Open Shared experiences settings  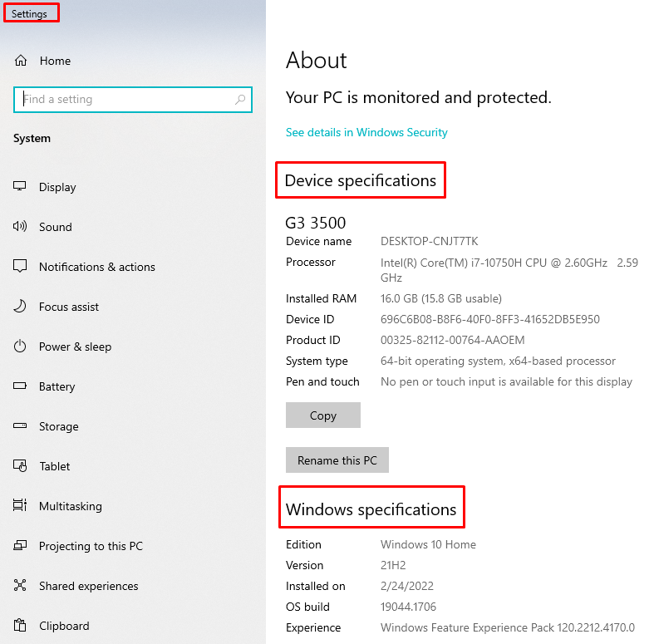[88, 586]
